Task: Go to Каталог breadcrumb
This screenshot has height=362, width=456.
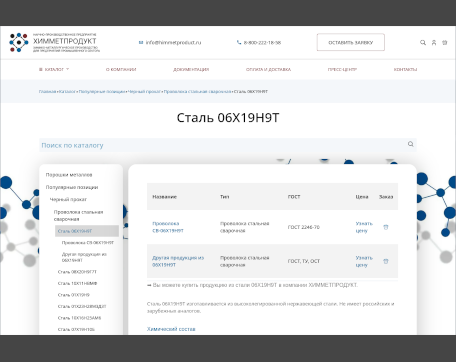Action: click(x=68, y=91)
